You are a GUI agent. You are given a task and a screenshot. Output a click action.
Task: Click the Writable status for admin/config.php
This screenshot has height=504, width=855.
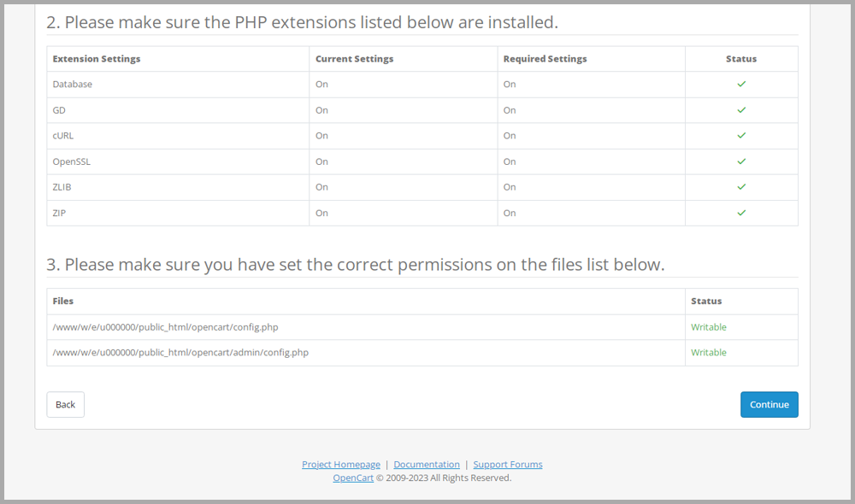708,353
